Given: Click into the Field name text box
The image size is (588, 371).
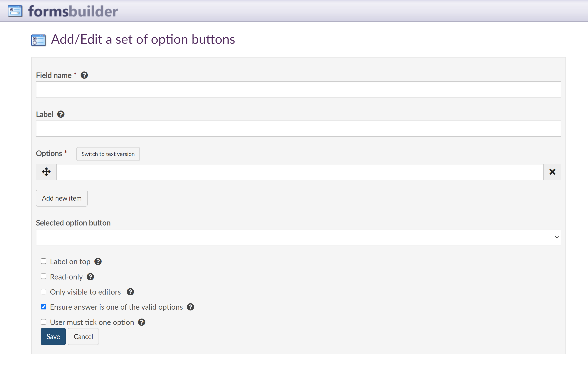Looking at the screenshot, I should point(298,90).
